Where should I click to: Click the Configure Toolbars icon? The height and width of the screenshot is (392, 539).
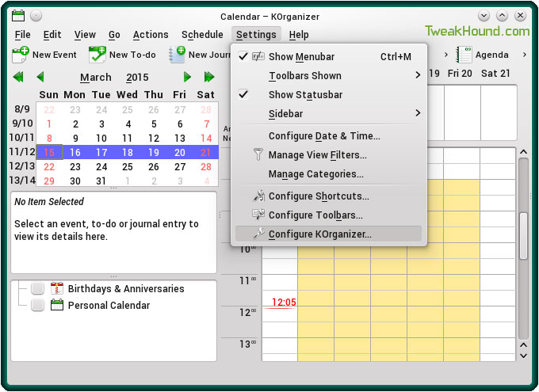pyautogui.click(x=258, y=215)
